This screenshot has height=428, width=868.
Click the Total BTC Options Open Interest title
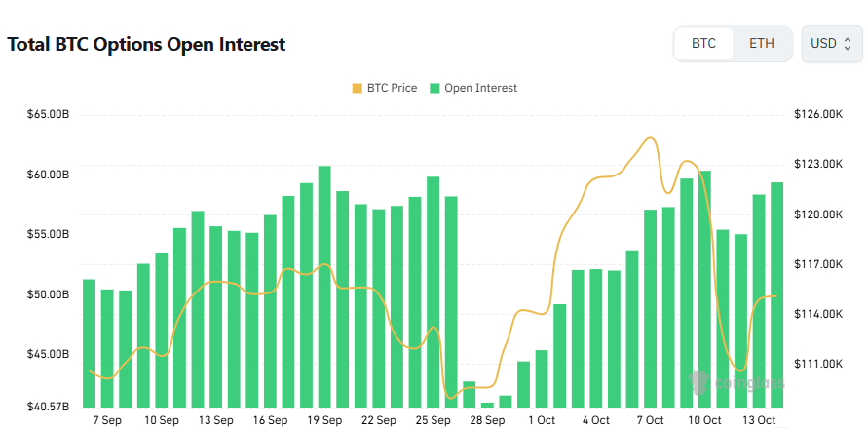(x=146, y=44)
